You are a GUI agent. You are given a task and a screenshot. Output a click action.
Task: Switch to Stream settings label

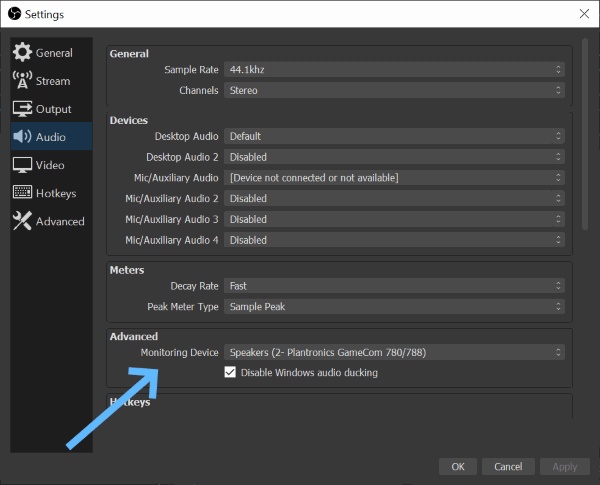pyautogui.click(x=53, y=81)
